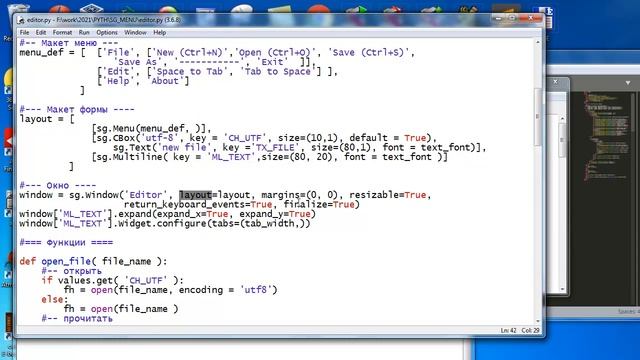This screenshot has height=360, width=640.
Task: Open the Run menu
Action: pos(84,32)
